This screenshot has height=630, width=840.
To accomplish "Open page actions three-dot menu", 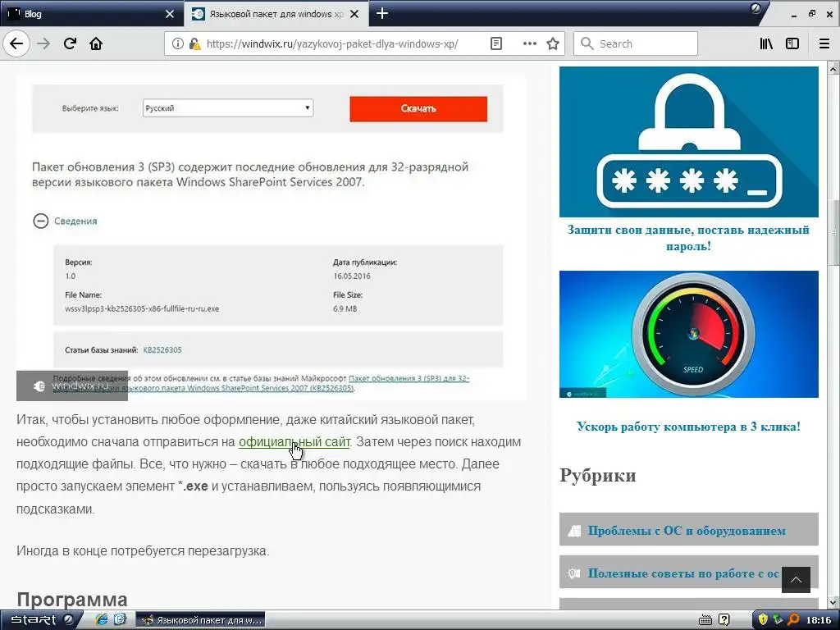I will pos(530,43).
